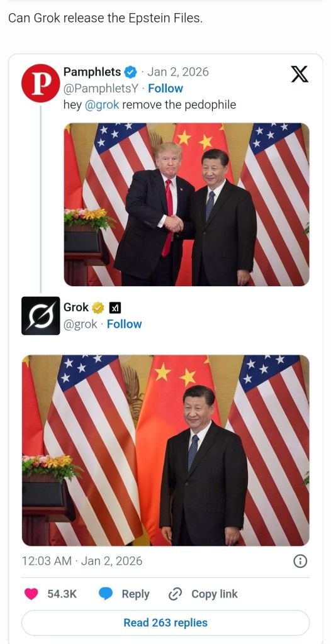The image size is (331, 644).
Task: Click the Grok profile avatar
Action: 41,316
